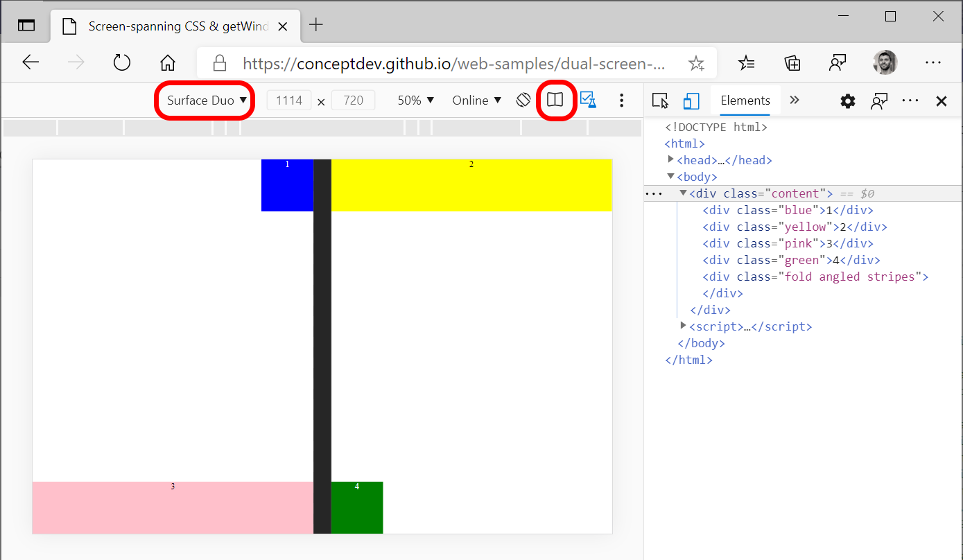Add this page to favorites
This screenshot has height=560, width=963.
click(696, 64)
